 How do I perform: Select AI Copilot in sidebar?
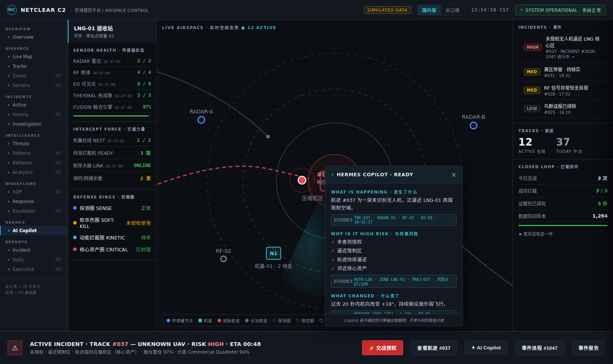tap(34, 231)
